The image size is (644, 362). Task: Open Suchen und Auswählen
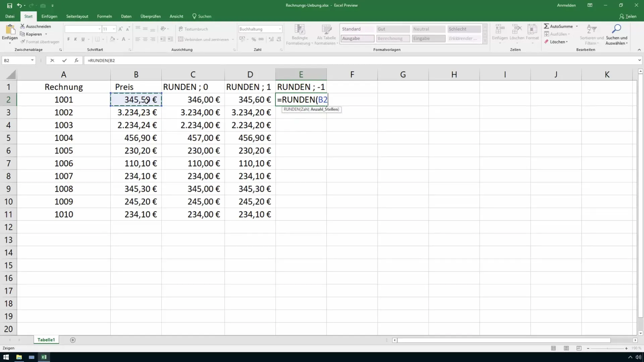616,35
